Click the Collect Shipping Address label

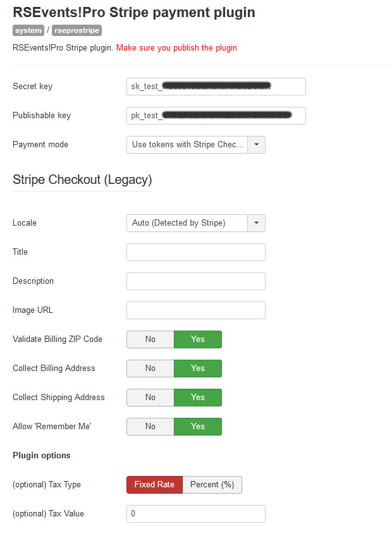(x=59, y=397)
